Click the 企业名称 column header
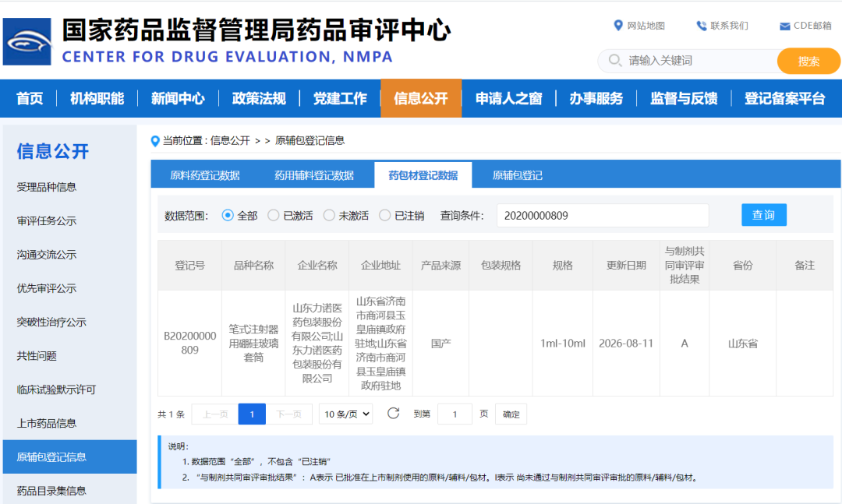This screenshot has width=842, height=504. pyautogui.click(x=317, y=265)
